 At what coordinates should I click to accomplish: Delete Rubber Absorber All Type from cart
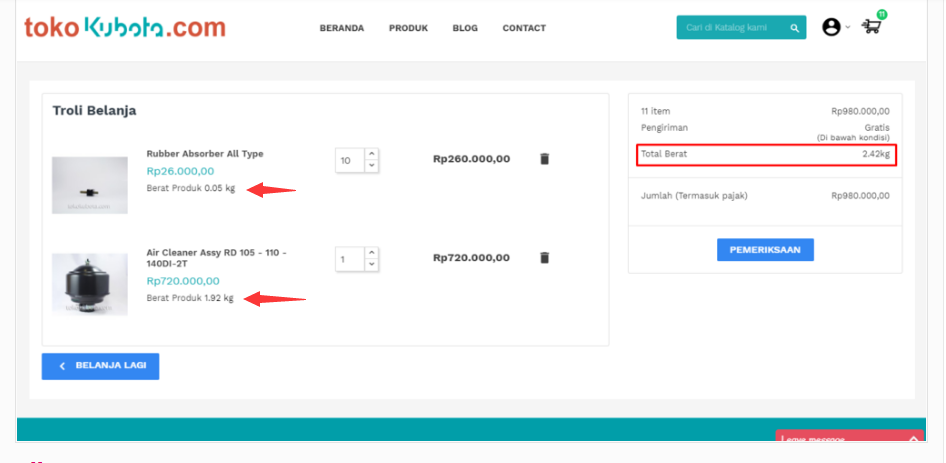pyautogui.click(x=544, y=159)
